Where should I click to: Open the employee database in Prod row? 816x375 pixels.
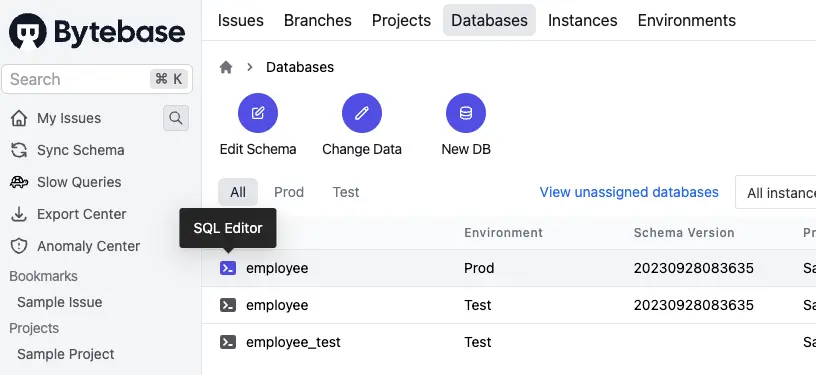pos(277,268)
